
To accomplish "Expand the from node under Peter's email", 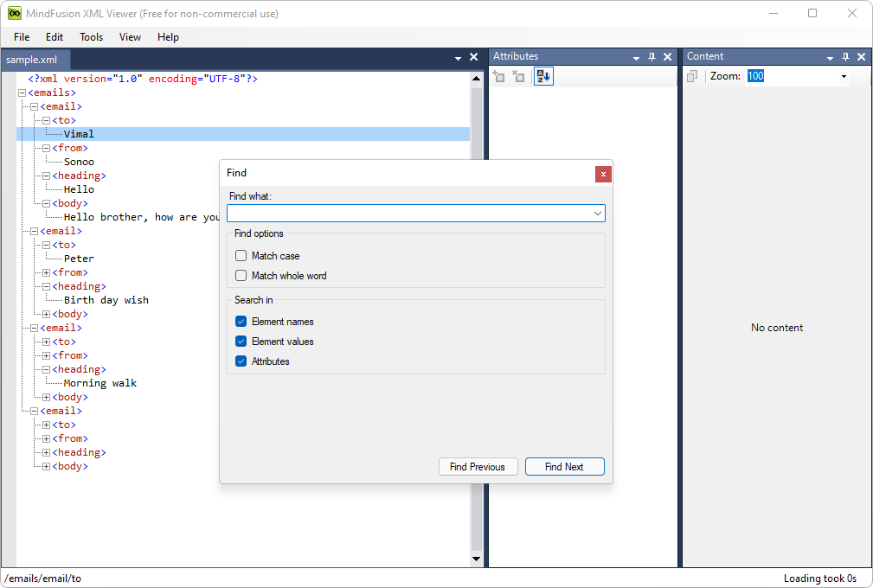I will point(46,272).
